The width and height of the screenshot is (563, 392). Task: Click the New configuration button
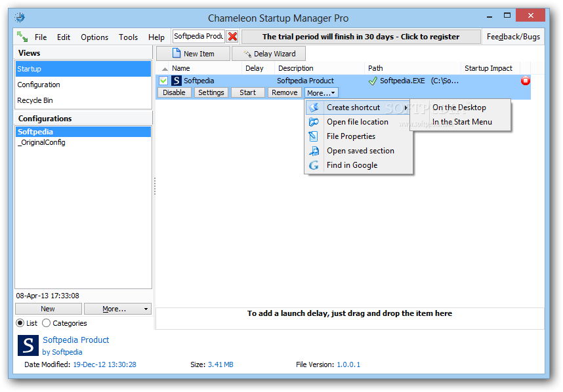coord(48,309)
